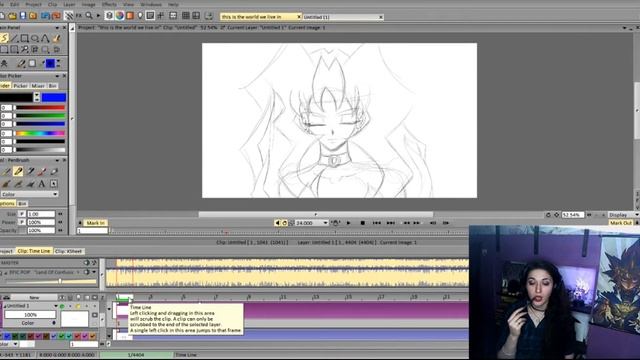Adjust the red color slider
The width and height of the screenshot is (640, 360).
tap(40, 108)
